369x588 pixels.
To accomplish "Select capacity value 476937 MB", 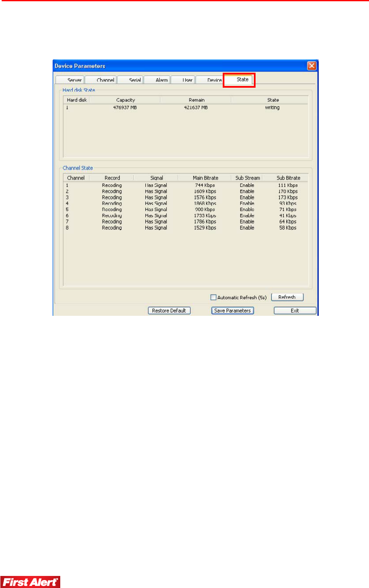I will click(125, 108).
